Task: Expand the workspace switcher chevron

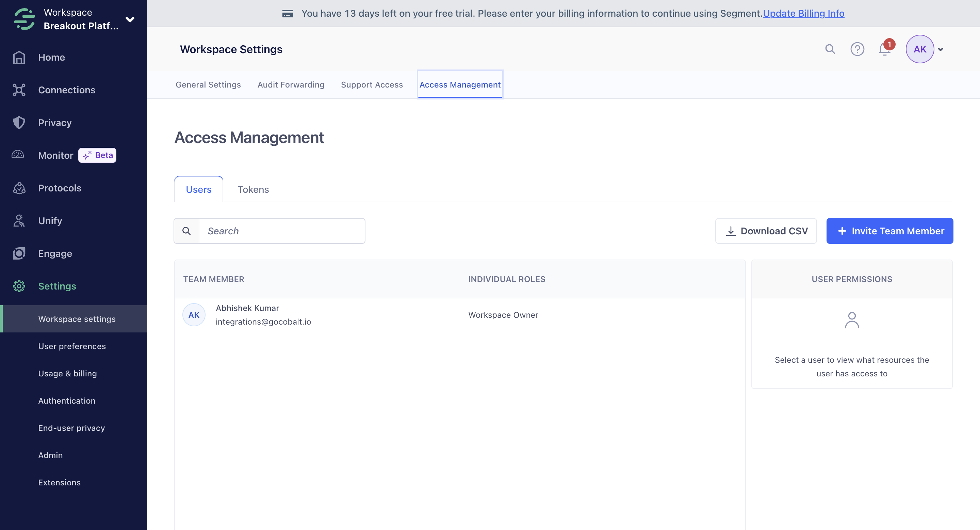Action: pos(130,19)
